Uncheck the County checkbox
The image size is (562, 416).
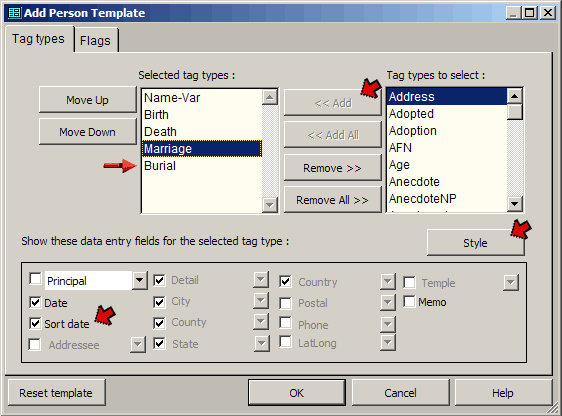pyautogui.click(x=159, y=323)
